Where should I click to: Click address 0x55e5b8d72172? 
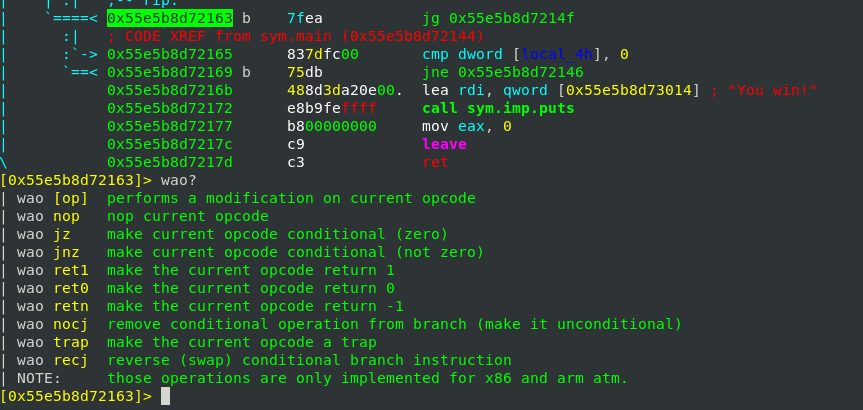click(169, 108)
